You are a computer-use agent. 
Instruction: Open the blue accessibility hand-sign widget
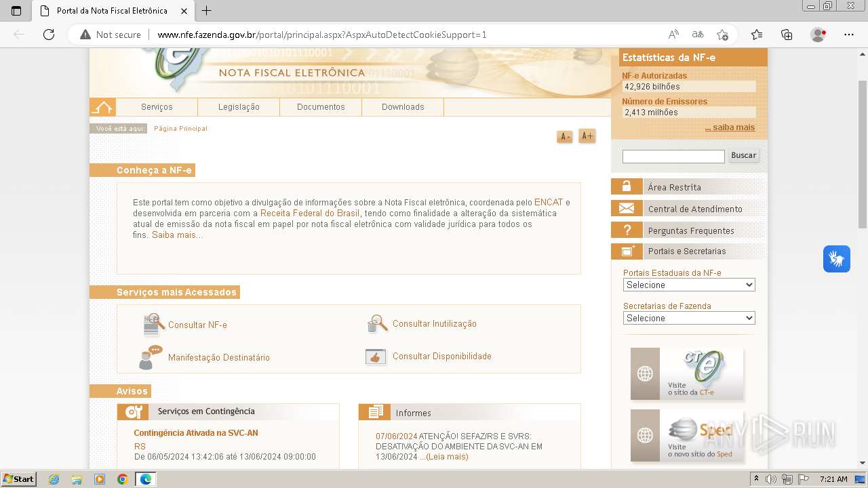coord(837,259)
